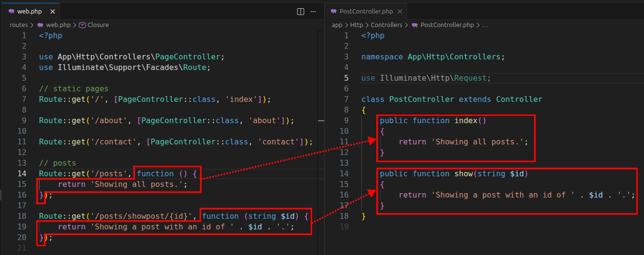
Task: Close the web.php tab
Action: coord(52,11)
